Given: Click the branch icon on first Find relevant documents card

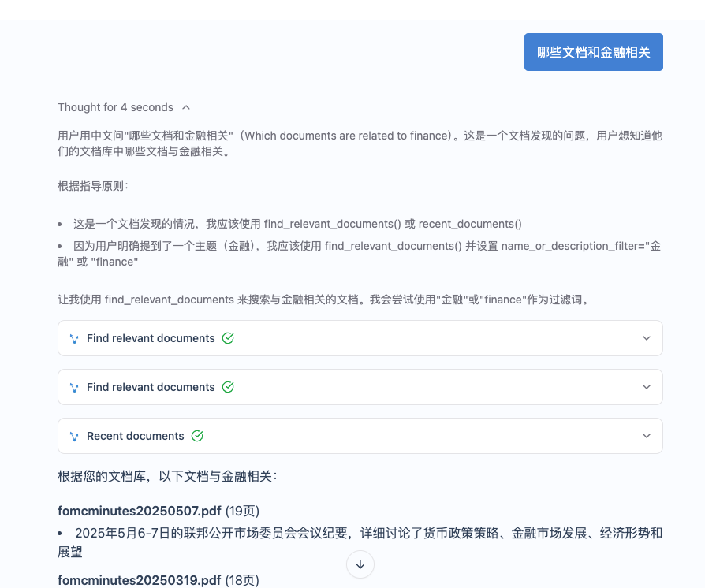Looking at the screenshot, I should 73,338.
